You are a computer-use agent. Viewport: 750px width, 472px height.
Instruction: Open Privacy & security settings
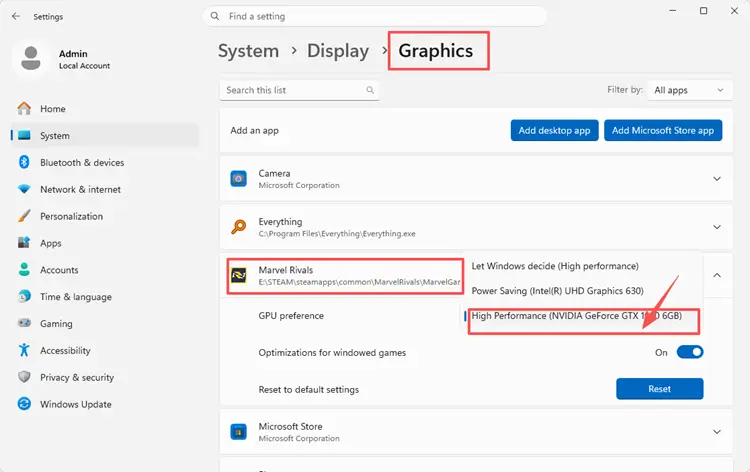104,377
